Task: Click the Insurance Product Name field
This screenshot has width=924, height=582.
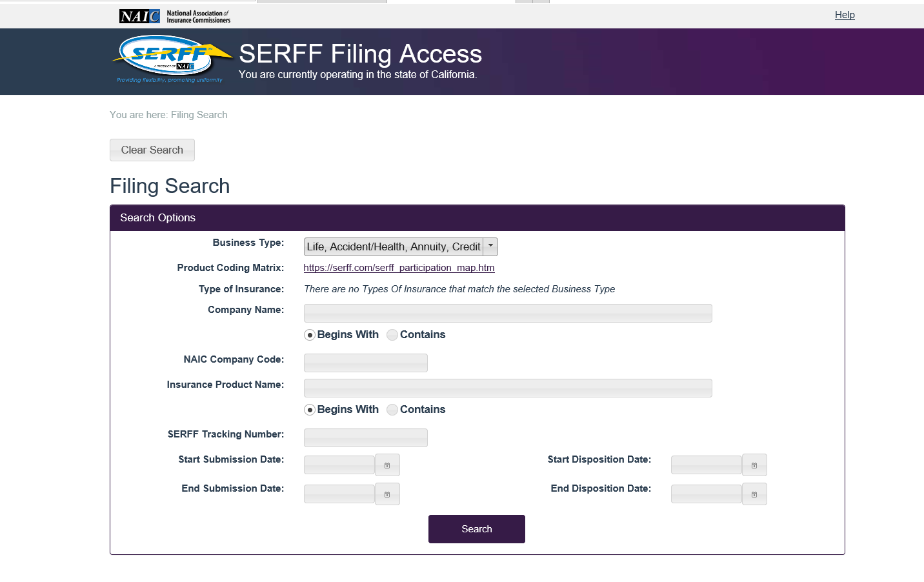Action: click(508, 388)
